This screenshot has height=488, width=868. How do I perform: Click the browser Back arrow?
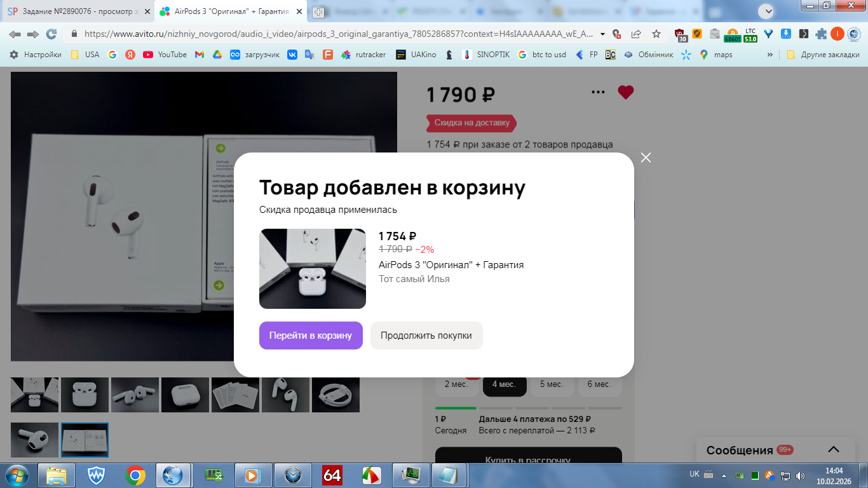[x=15, y=34]
